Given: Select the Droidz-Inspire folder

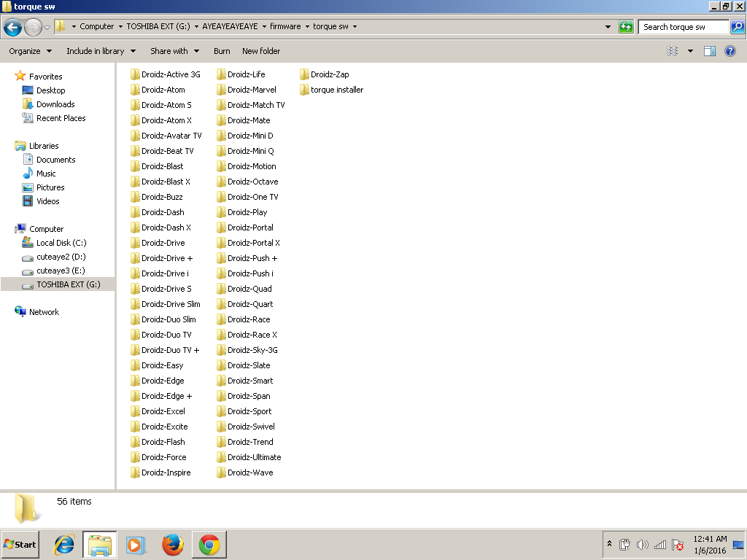Looking at the screenshot, I should click(x=160, y=472).
